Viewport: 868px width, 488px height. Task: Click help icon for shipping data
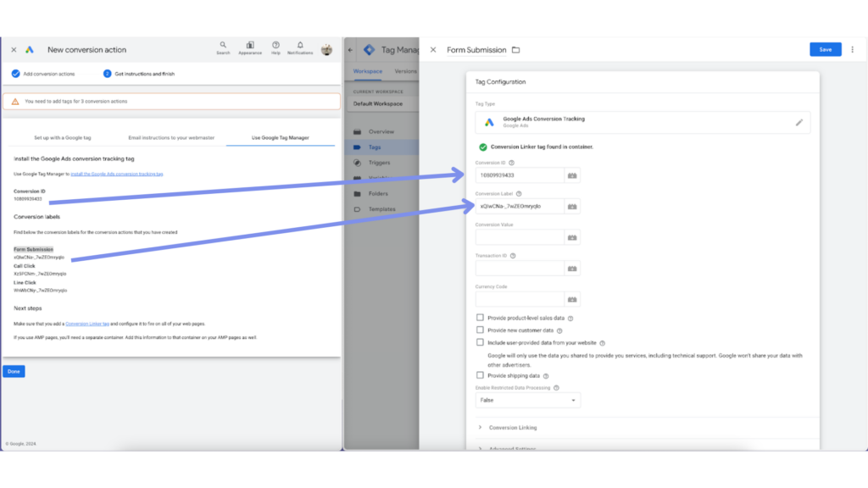pyautogui.click(x=546, y=376)
